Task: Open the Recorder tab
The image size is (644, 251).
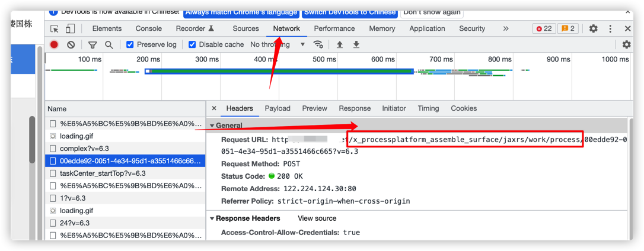Action: click(x=195, y=28)
